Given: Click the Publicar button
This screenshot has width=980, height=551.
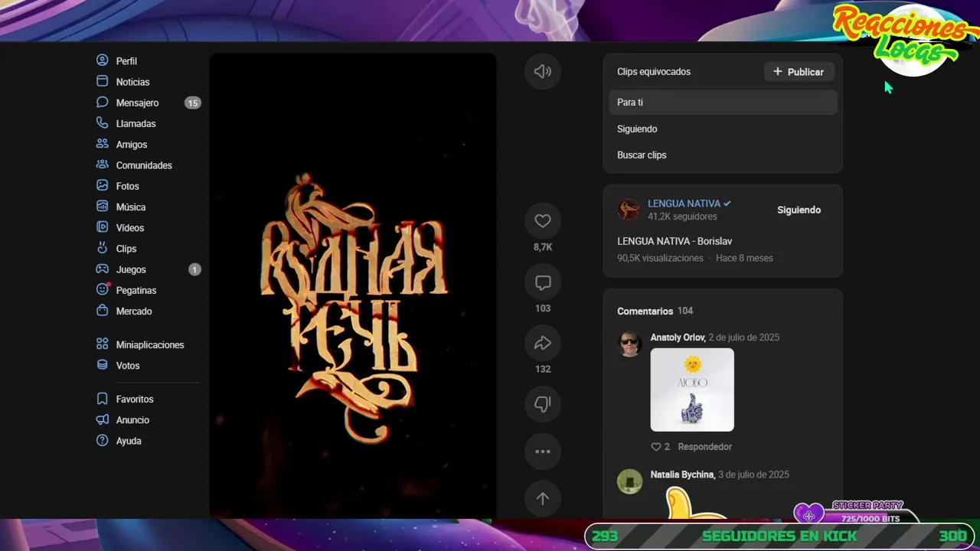Looking at the screenshot, I should [x=799, y=72].
